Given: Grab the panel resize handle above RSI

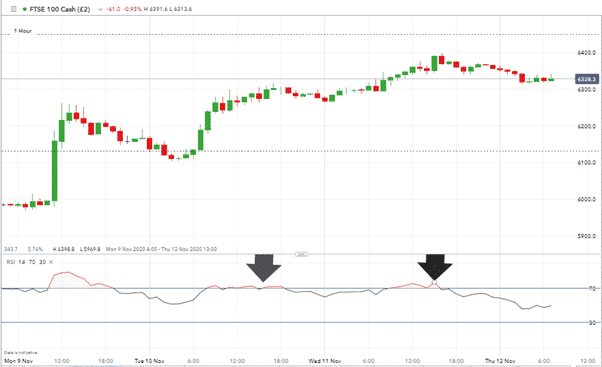Looking at the screenshot, I should (x=301, y=254).
